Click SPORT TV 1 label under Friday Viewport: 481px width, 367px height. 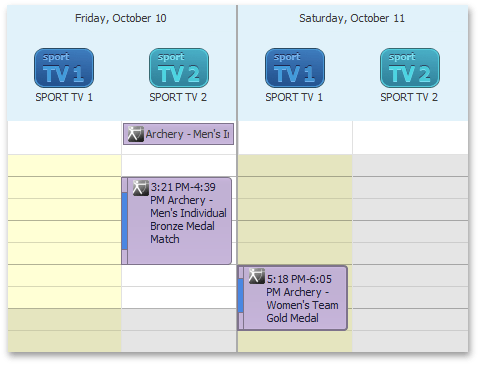pyautogui.click(x=64, y=97)
